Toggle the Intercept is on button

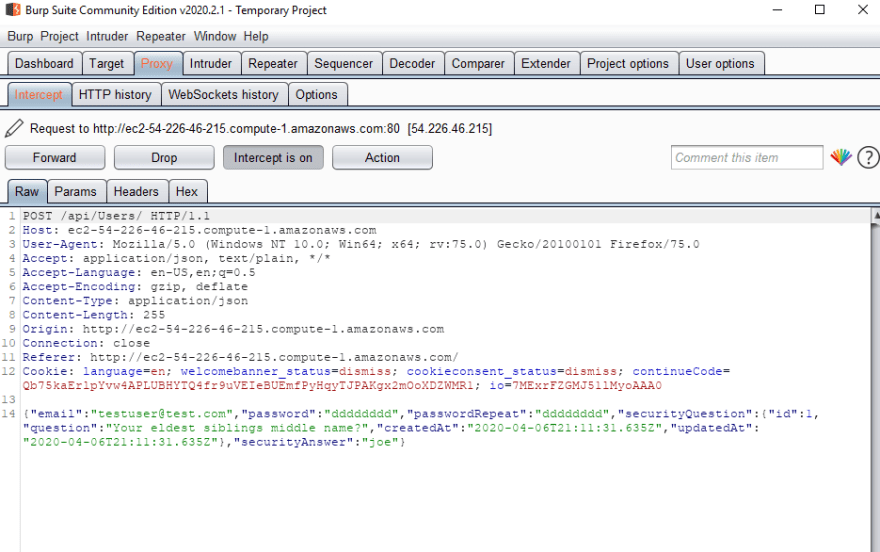(273, 158)
